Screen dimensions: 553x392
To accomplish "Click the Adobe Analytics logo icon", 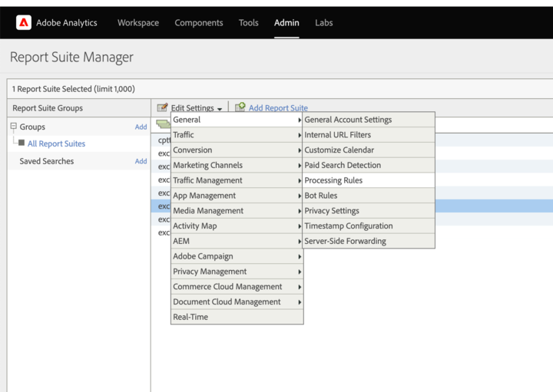I will 24,23.
